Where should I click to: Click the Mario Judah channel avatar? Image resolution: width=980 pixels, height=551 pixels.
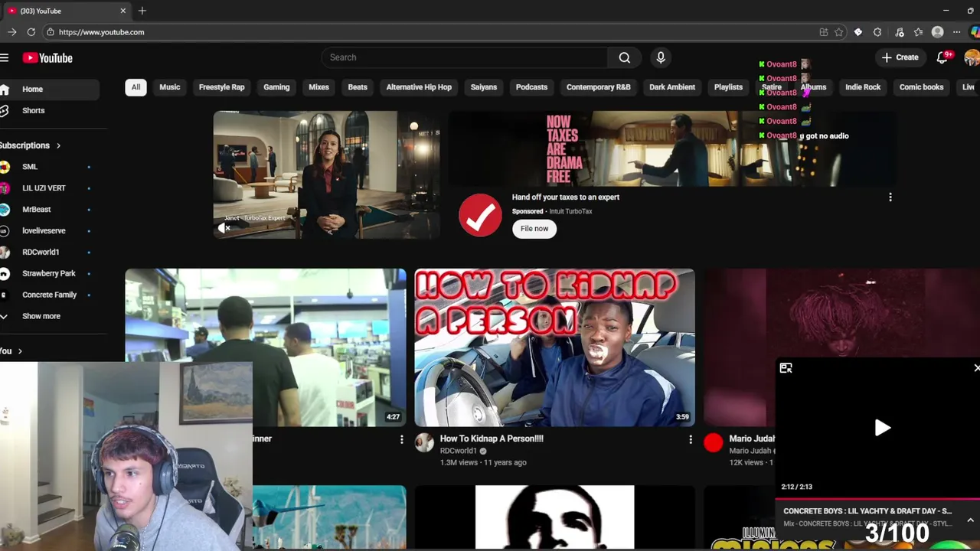713,442
